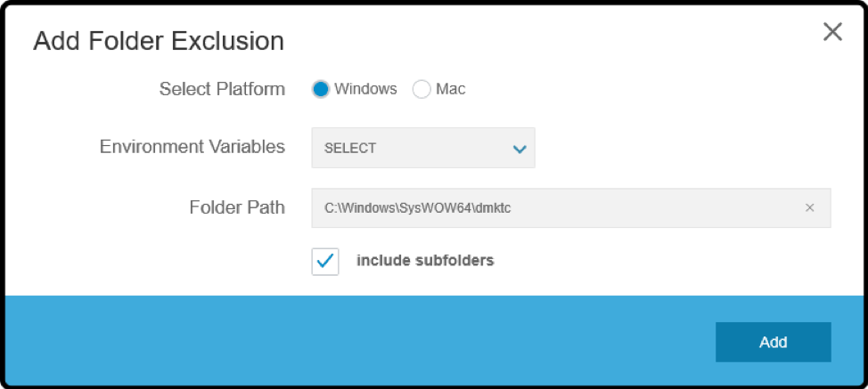Click the "Add Folder Exclusion" dialog title
The height and width of the screenshot is (389, 868).
pos(159,42)
